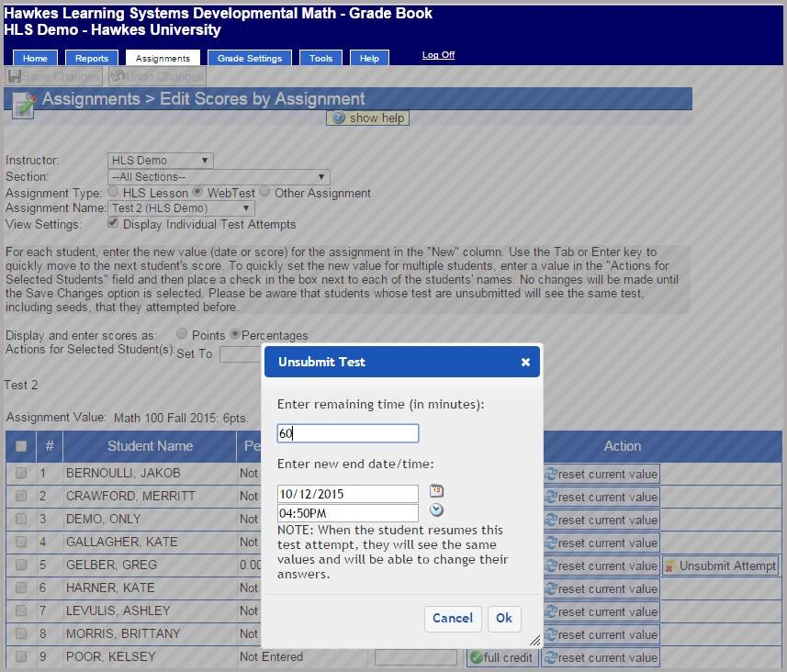Click in the remaining time minutes field
This screenshot has height=672, width=787.
click(x=348, y=433)
